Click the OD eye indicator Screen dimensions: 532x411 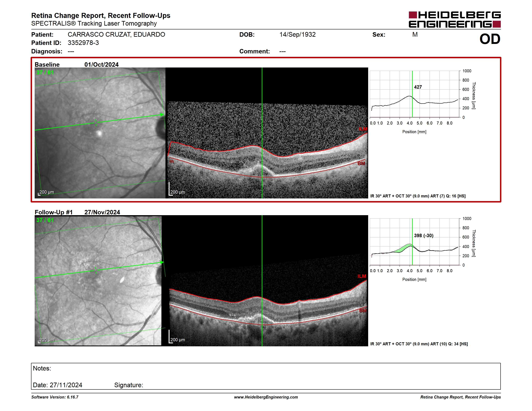[490, 39]
